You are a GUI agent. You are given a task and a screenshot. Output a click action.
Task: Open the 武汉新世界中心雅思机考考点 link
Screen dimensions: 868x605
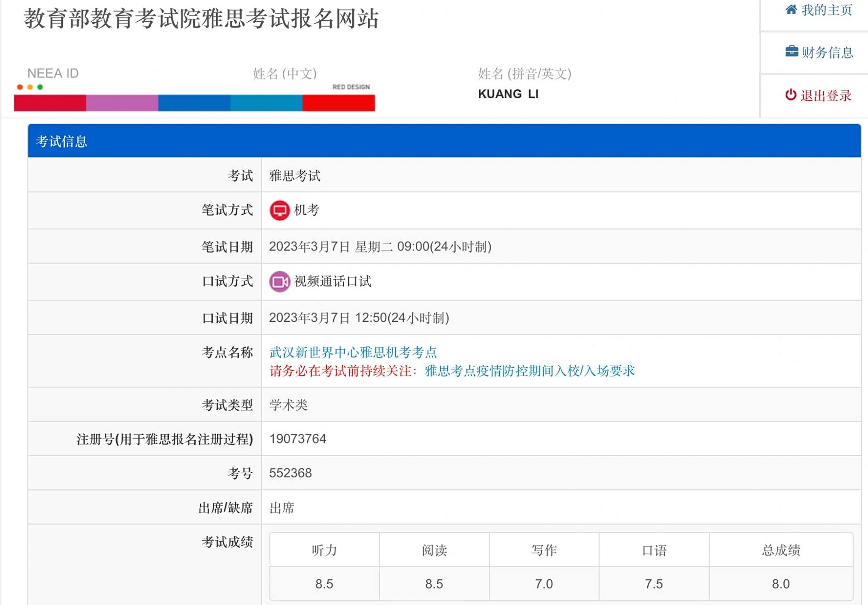tap(353, 352)
